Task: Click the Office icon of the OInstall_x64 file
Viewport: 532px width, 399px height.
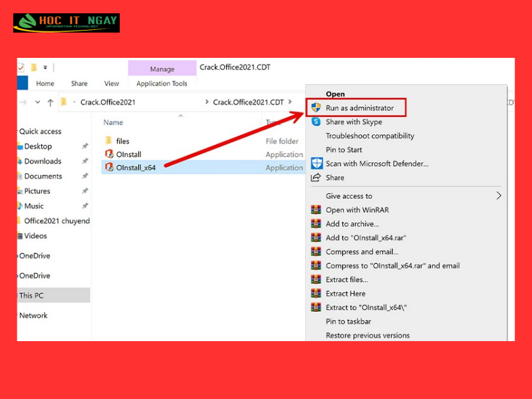Action: [x=109, y=168]
